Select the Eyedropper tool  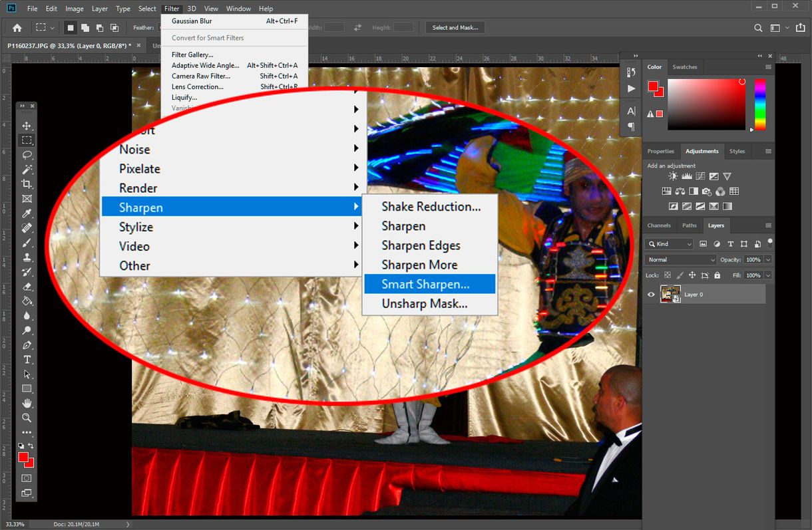coord(27,213)
